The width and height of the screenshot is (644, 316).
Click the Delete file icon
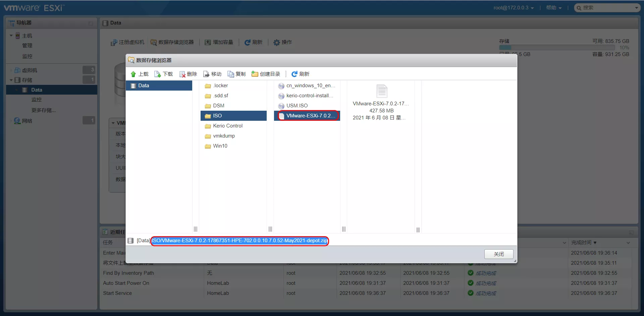tap(182, 74)
